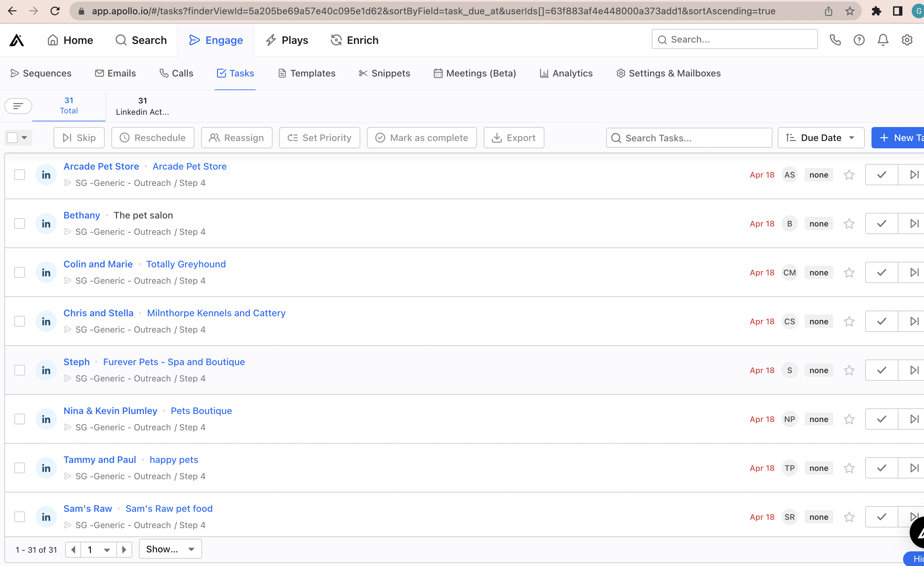Select the Nina & Kevin Plumley checkbox
This screenshot has height=566, width=924.
pyautogui.click(x=20, y=419)
